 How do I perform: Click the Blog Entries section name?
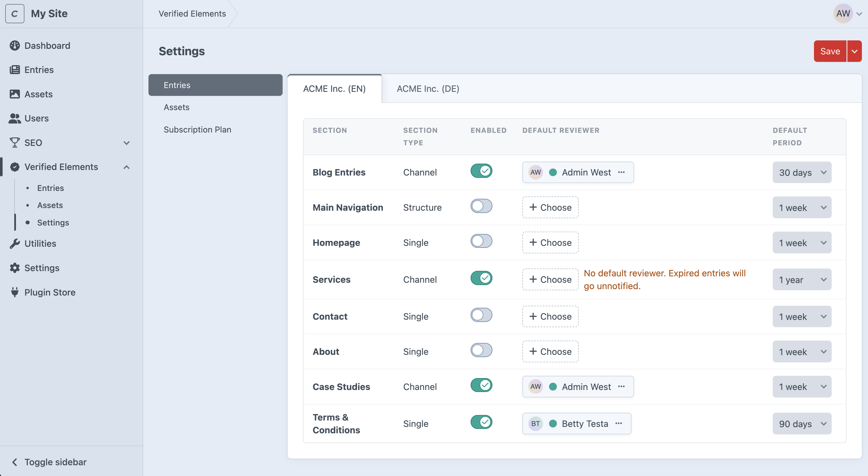[x=339, y=172]
